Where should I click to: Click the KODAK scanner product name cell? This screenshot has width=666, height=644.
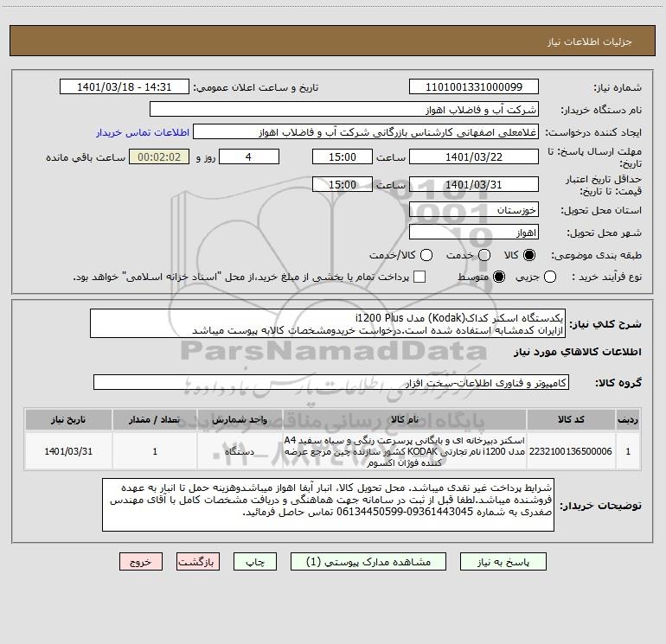(405, 451)
